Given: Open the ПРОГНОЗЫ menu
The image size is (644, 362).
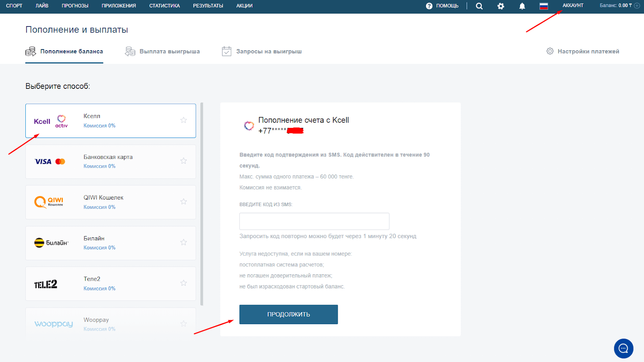Looking at the screenshot, I should pos(75,6).
